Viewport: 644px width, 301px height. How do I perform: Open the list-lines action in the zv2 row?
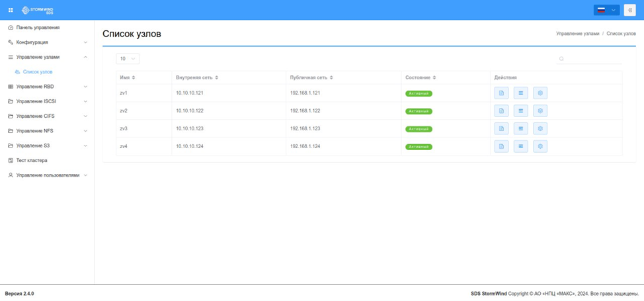click(521, 111)
